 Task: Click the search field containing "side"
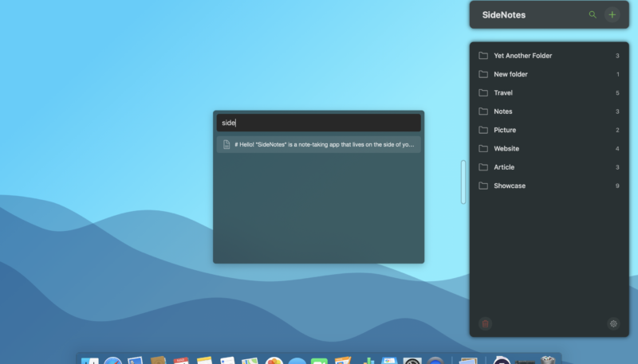coord(318,123)
